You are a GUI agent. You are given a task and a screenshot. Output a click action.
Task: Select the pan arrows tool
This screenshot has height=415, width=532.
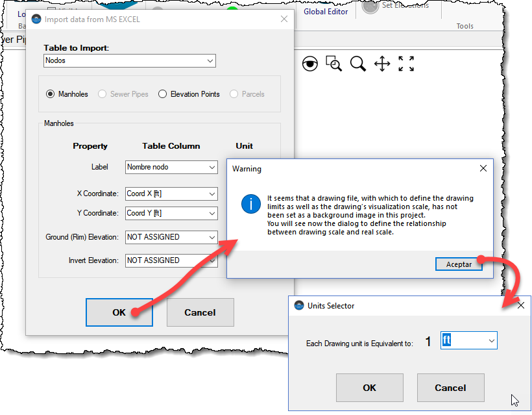coord(382,64)
